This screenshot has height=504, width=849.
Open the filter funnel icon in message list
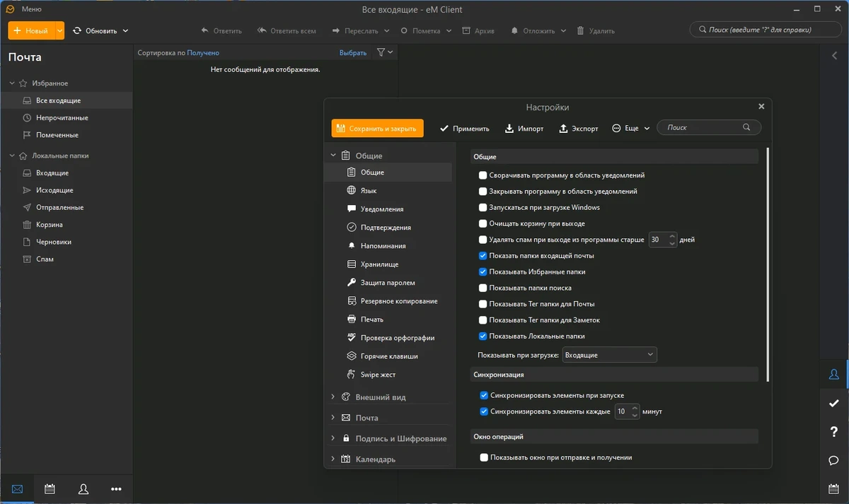pos(381,52)
